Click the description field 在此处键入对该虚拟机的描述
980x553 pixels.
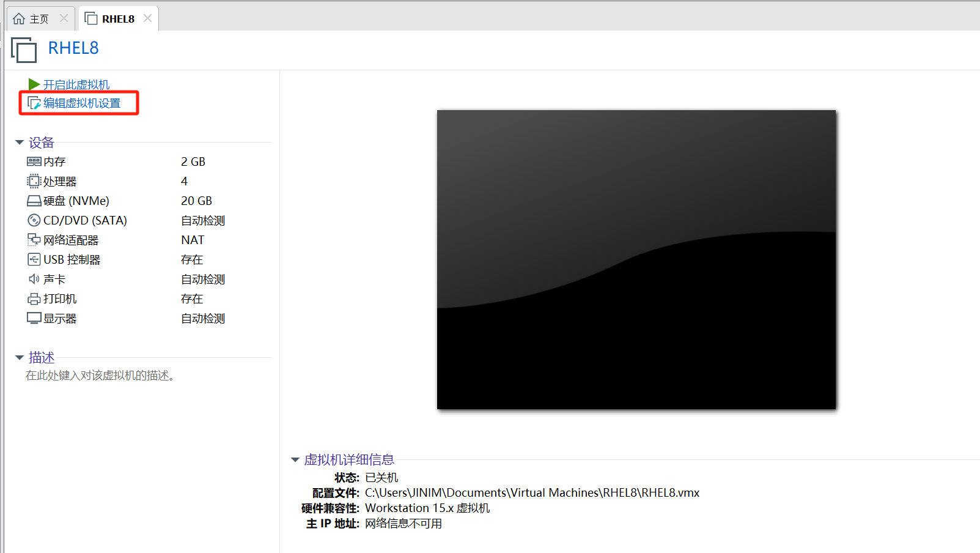[x=100, y=376]
